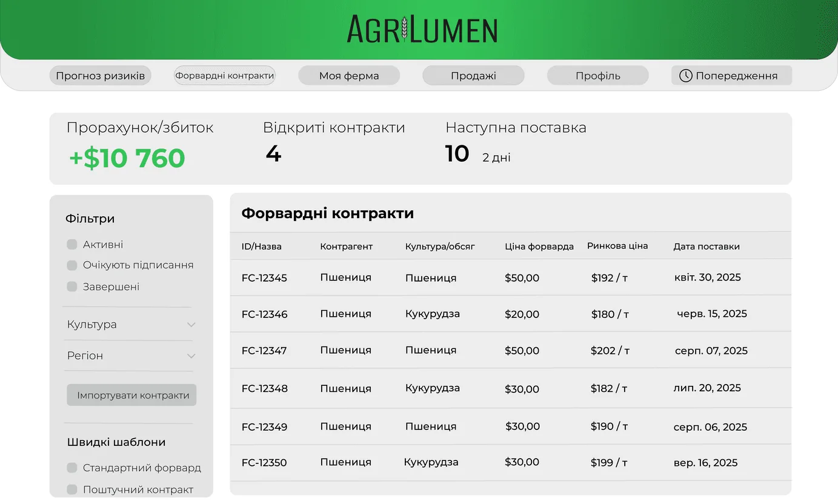This screenshot has width=838, height=504.
Task: Expand the Культура dropdown
Action: [x=131, y=325]
